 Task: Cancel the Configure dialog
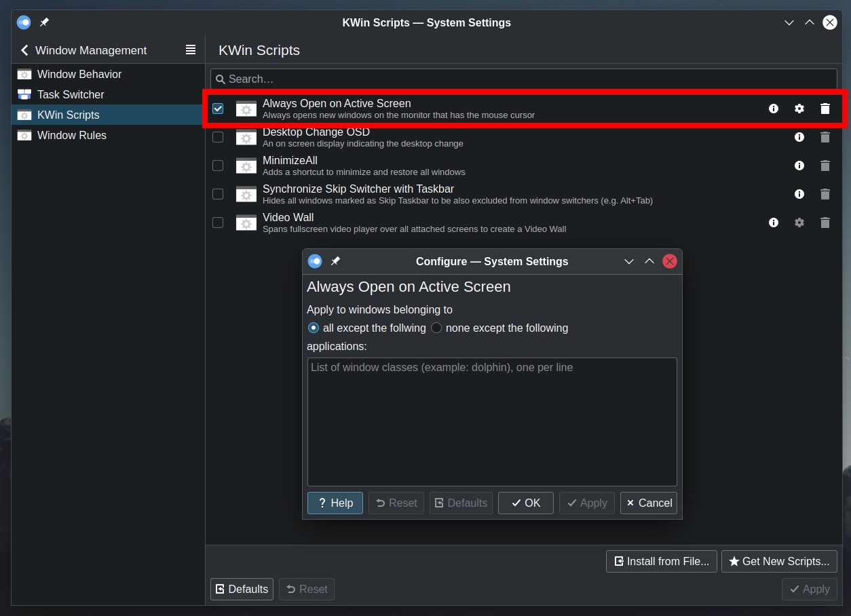click(649, 503)
